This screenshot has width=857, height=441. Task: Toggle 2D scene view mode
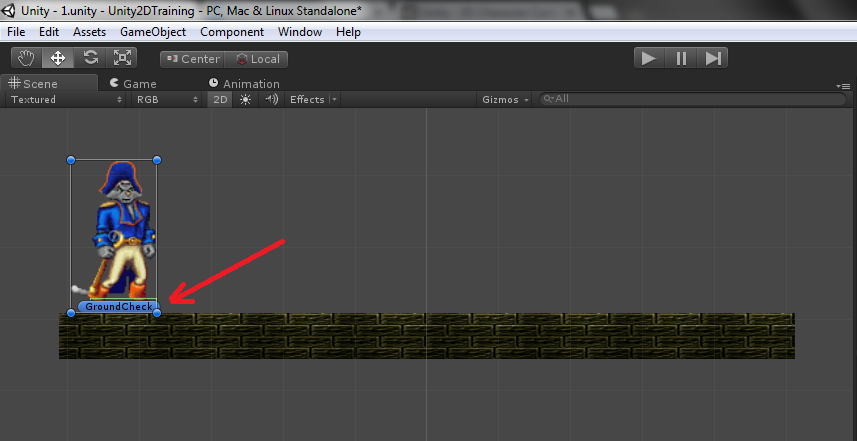coord(220,99)
